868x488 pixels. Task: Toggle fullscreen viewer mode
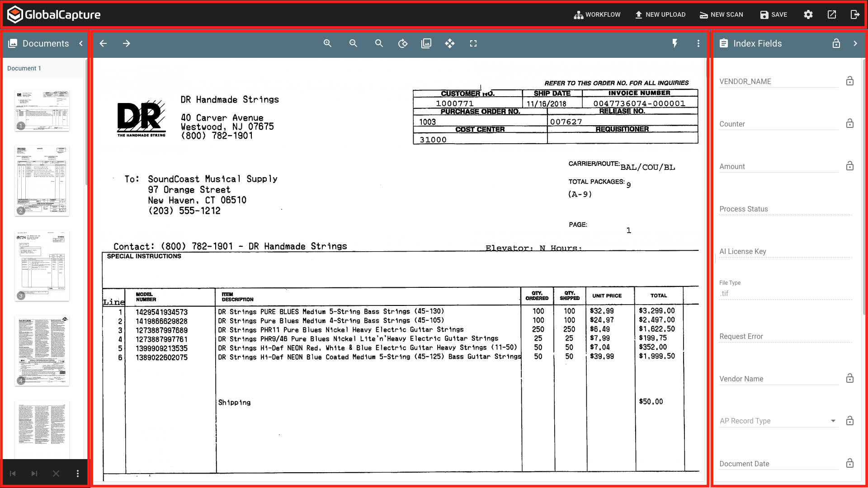tap(473, 43)
